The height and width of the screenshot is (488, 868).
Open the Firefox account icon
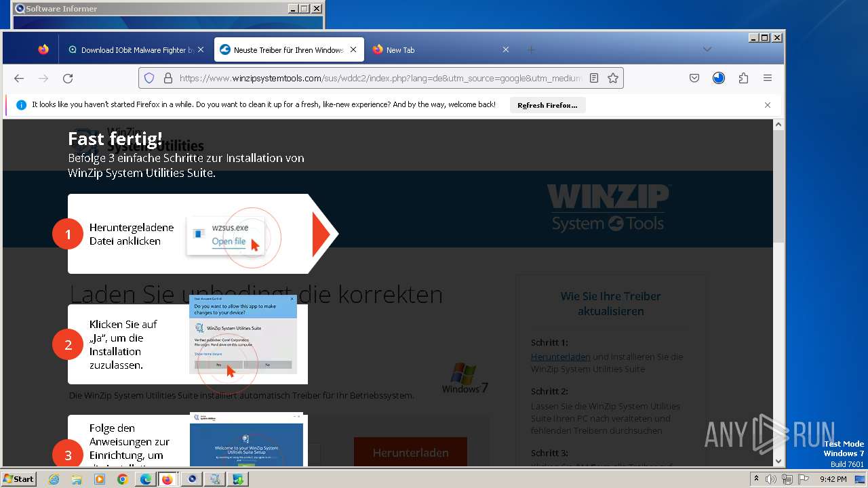(719, 78)
